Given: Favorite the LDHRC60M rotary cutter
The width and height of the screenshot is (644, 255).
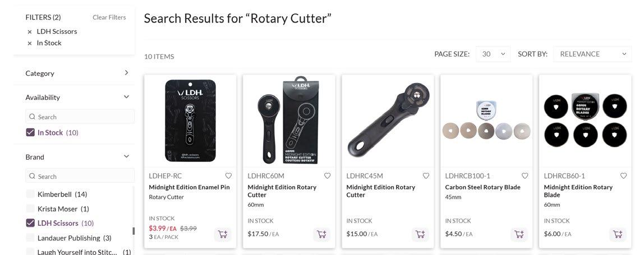Looking at the screenshot, I should [x=327, y=176].
